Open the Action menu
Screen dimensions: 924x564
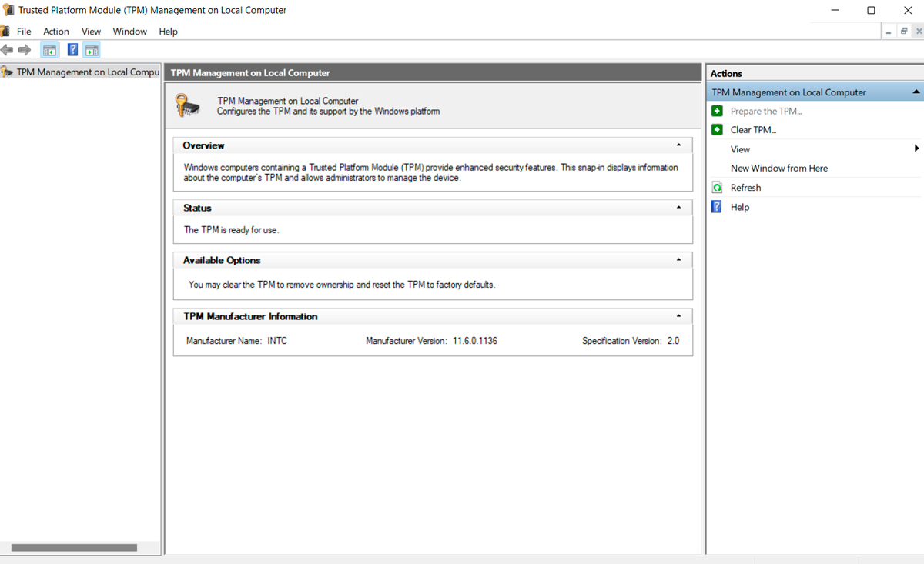pyautogui.click(x=56, y=32)
